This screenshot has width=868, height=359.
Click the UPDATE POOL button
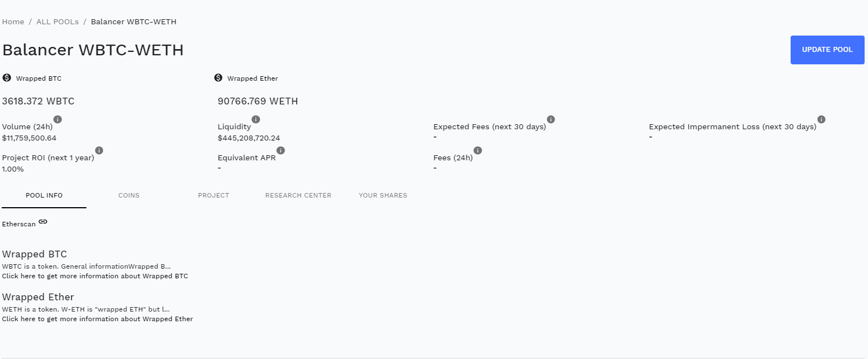pos(827,50)
